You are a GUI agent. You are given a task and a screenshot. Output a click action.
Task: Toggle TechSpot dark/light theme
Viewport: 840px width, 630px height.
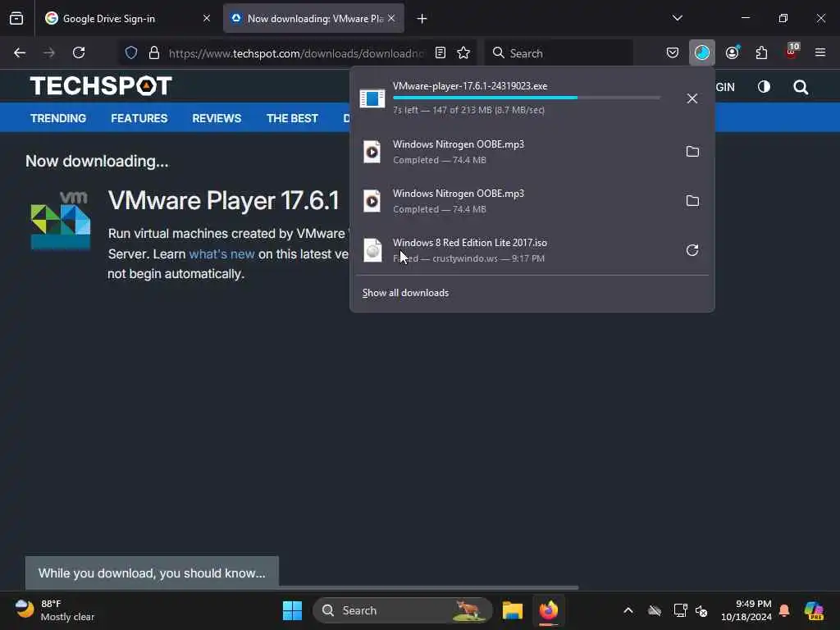[764, 87]
